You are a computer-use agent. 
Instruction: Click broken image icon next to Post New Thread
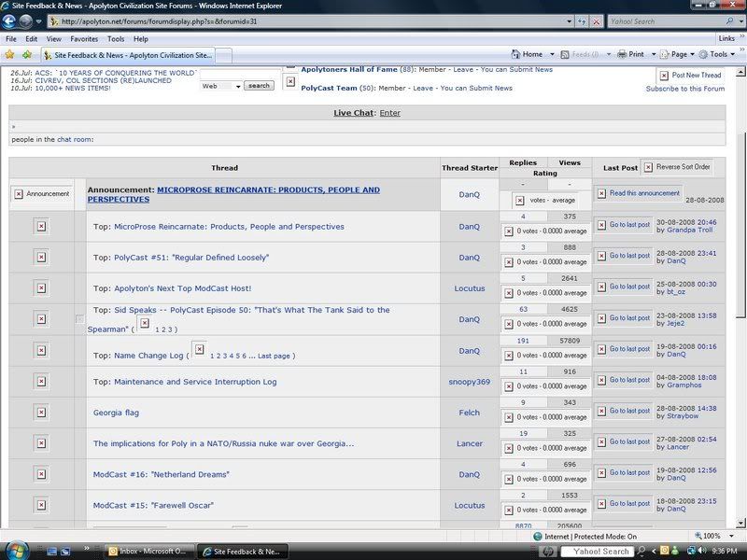[664, 76]
